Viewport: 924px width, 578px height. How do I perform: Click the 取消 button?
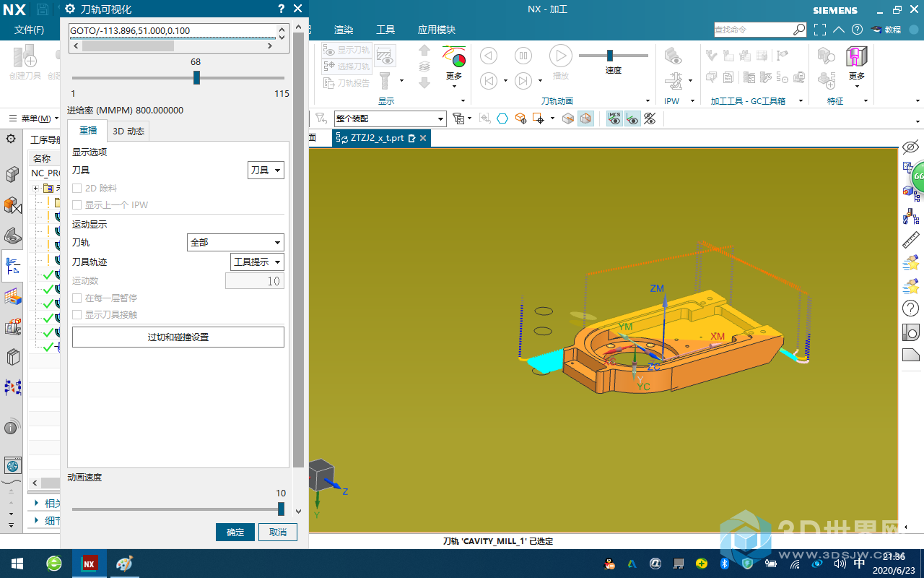click(278, 532)
